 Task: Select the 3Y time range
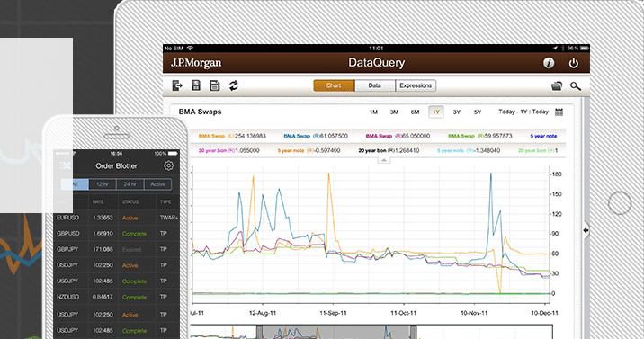coord(457,112)
